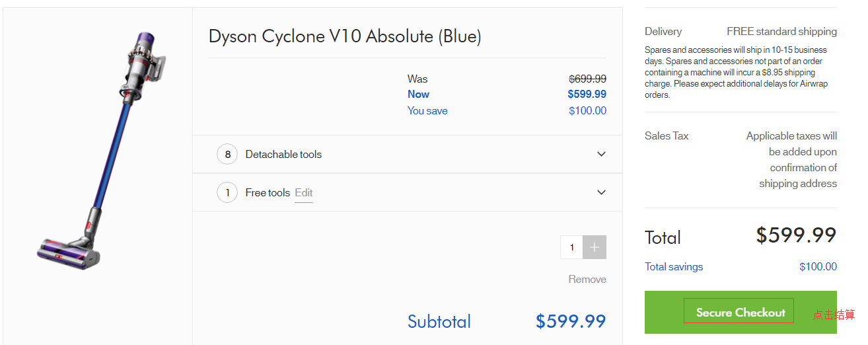Click the Now price $599.99
This screenshot has height=345, width=868.
587,95
